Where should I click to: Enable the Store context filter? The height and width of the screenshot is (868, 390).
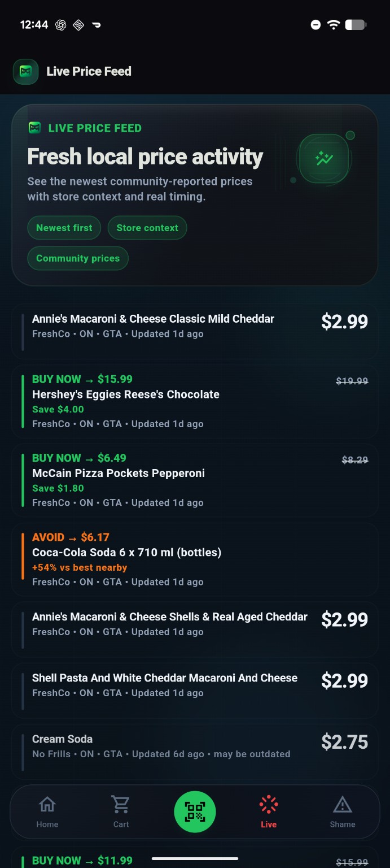point(147,228)
